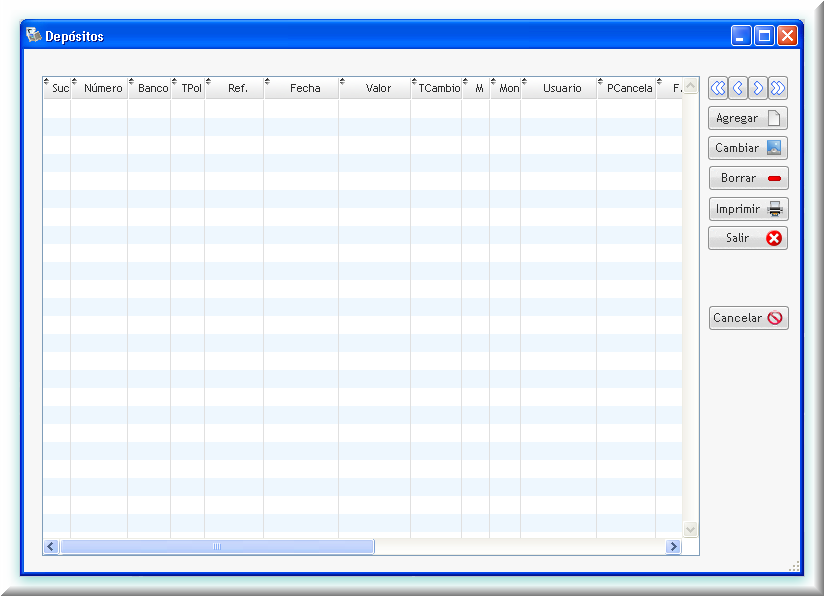Click the Depósitos window title icon

tap(34, 35)
